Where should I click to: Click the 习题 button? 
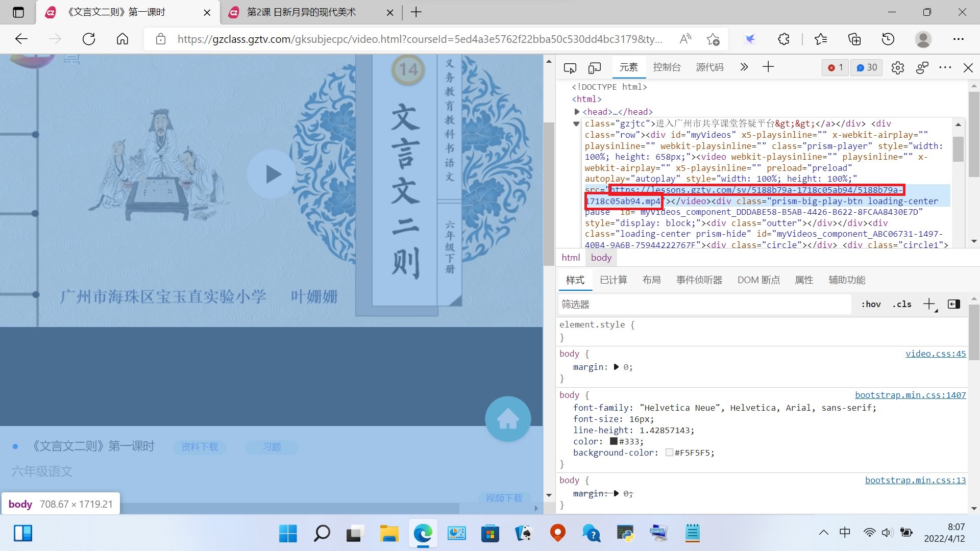point(272,447)
